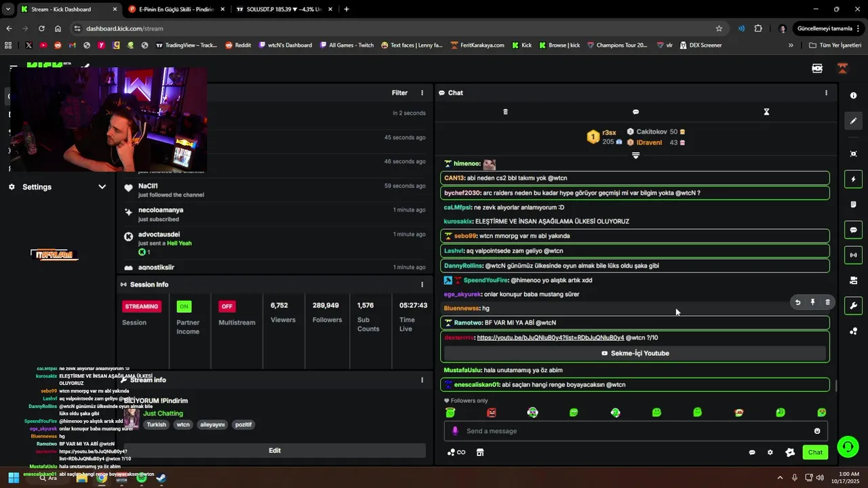Open Windows Start menu
868x488 pixels.
(13, 477)
